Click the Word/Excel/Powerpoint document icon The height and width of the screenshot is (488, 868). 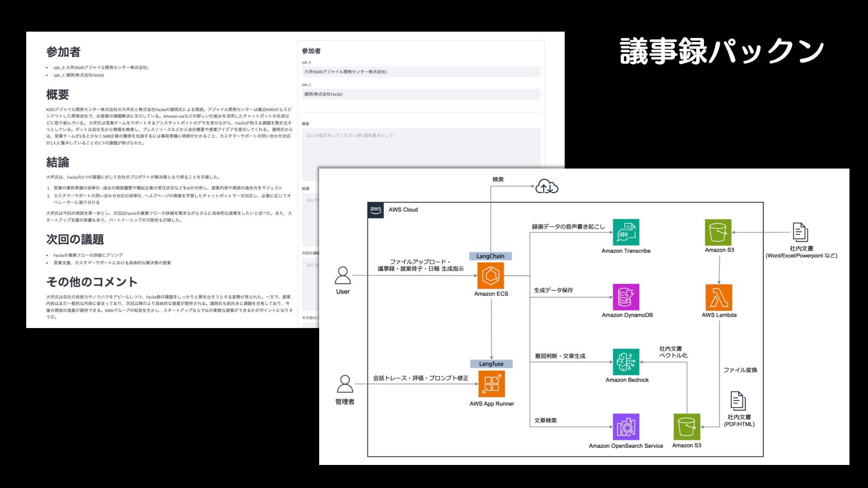pyautogui.click(x=800, y=232)
